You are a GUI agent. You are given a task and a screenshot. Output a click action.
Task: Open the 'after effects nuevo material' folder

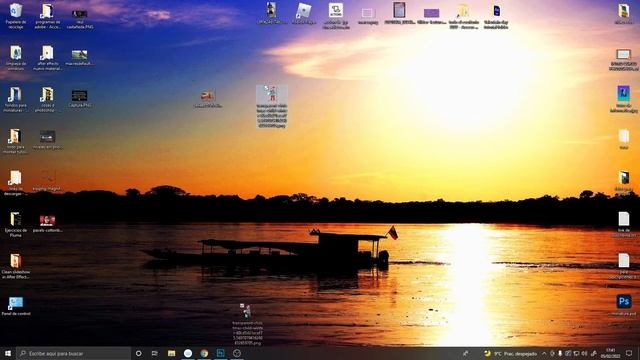tap(47, 58)
